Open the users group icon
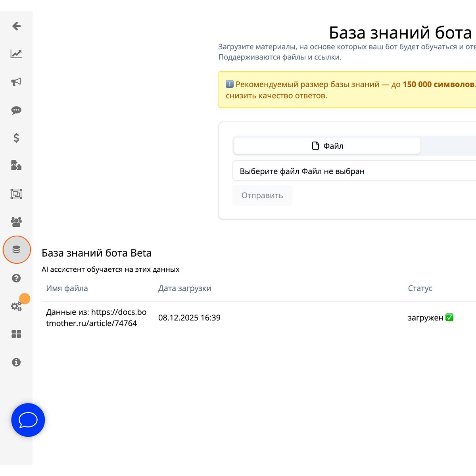Viewport: 476px width, 476px height. (x=16, y=222)
